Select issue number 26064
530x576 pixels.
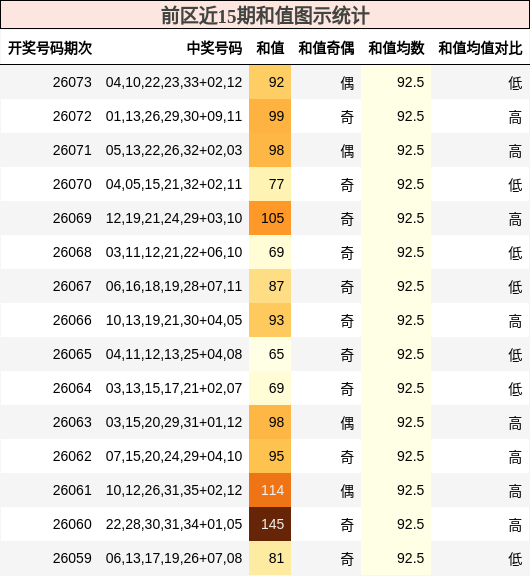tap(72, 388)
